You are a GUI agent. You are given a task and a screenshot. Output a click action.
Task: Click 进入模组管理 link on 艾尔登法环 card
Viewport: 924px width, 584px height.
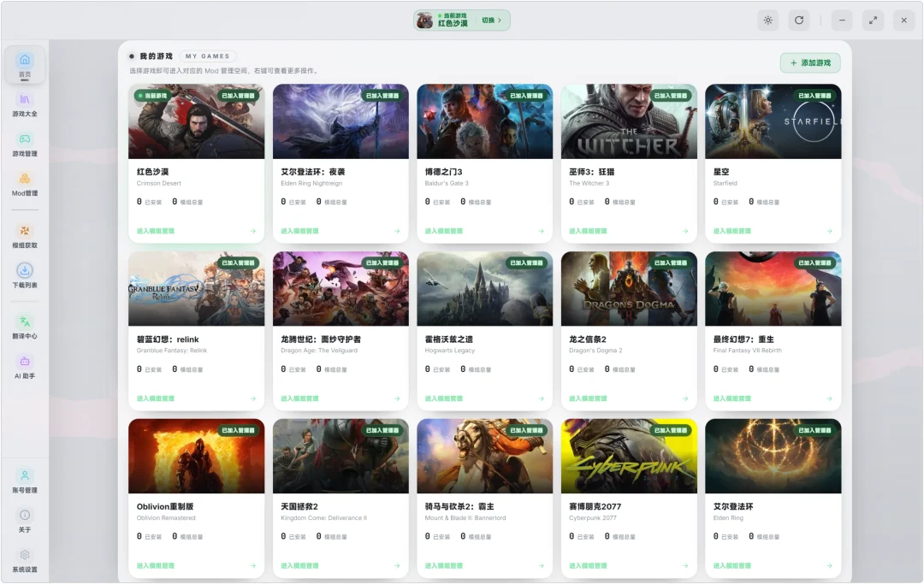point(731,566)
